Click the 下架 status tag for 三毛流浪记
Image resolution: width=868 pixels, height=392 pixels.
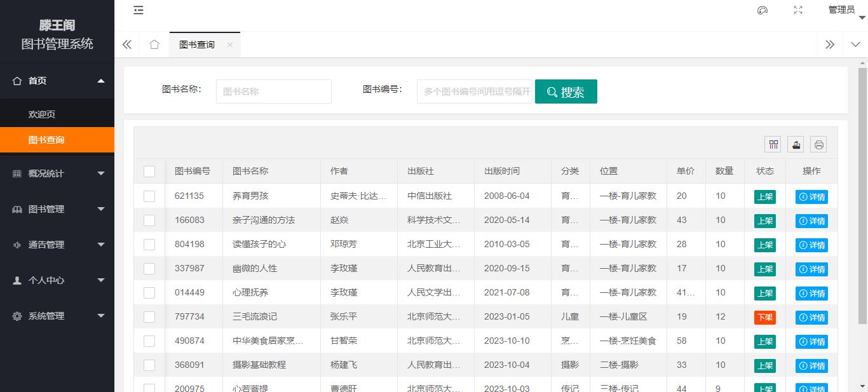point(765,318)
